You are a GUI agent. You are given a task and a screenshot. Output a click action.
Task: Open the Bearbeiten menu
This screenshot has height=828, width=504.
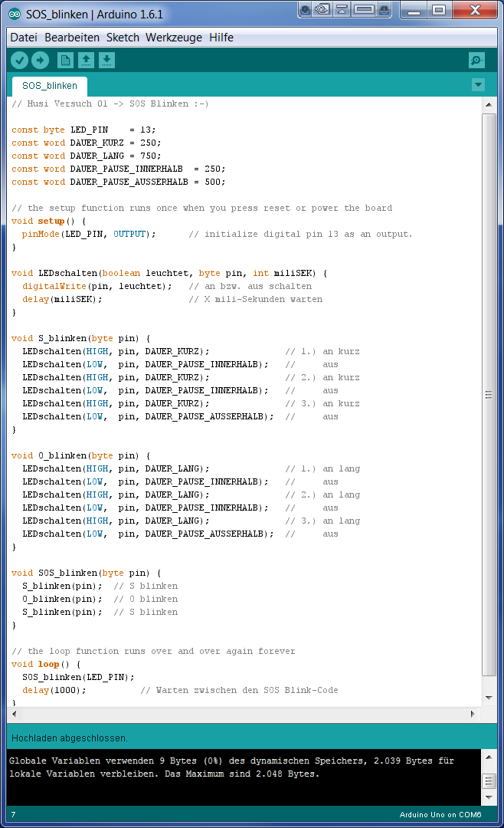(72, 38)
